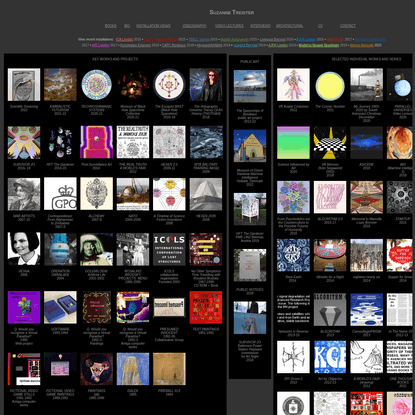Image resolution: width=415 pixels, height=415 pixels.
Task: Open the Kabbalistic Futurism thumbnail
Action: [60, 85]
